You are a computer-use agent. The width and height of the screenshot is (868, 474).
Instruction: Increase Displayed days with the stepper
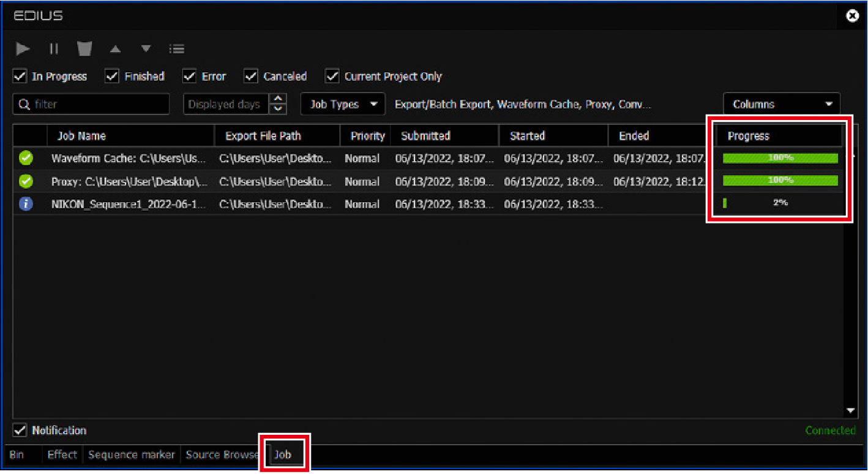click(x=279, y=100)
